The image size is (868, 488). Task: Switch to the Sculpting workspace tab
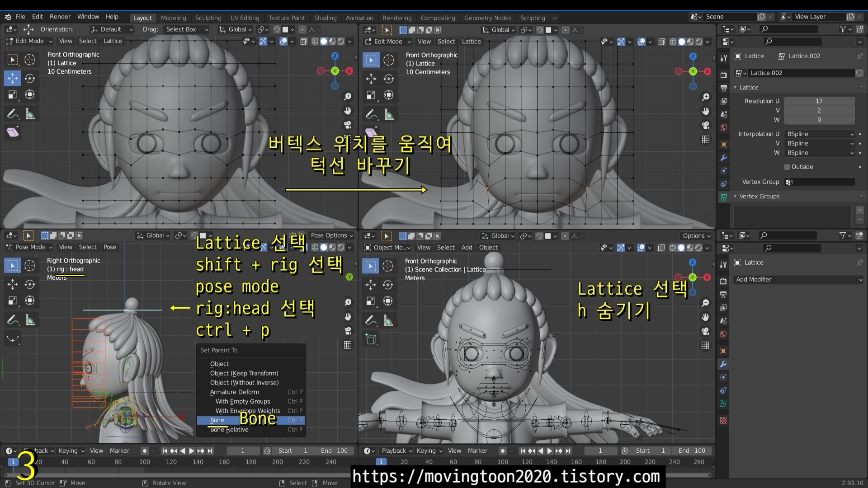(208, 18)
